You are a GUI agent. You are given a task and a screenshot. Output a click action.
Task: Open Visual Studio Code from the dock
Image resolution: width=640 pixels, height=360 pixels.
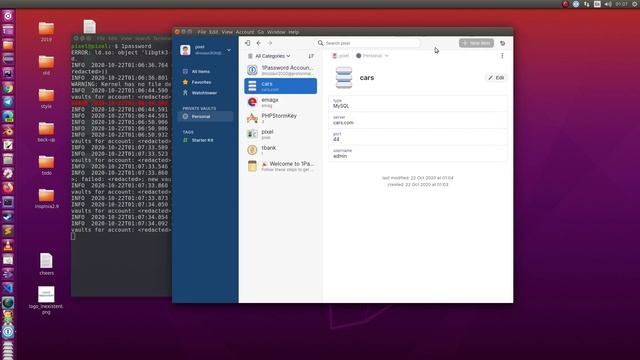point(8,288)
